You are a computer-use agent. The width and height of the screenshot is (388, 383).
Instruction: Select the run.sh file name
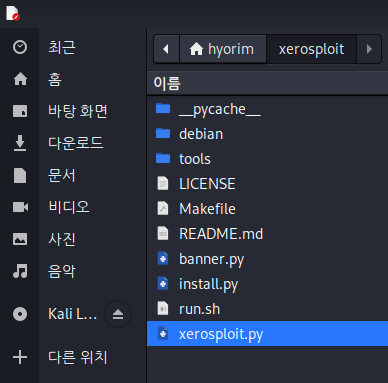(x=200, y=309)
